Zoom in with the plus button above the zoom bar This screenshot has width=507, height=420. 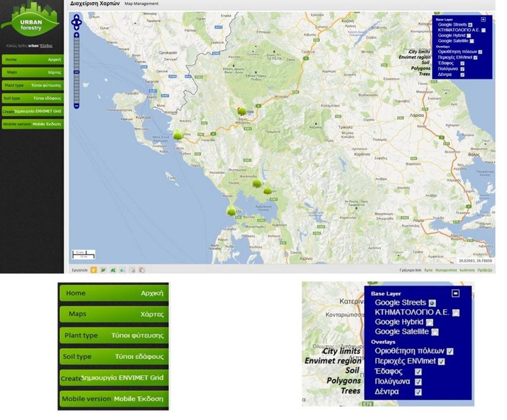[77, 35]
